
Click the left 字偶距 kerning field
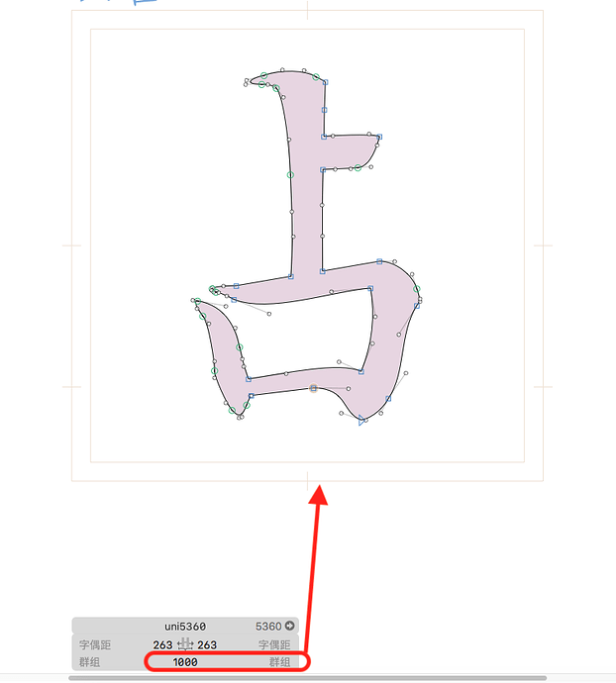pyautogui.click(x=95, y=644)
